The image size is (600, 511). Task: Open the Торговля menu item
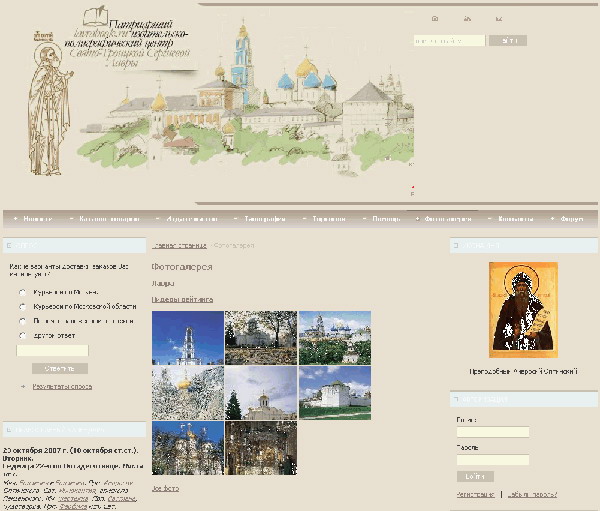[329, 219]
